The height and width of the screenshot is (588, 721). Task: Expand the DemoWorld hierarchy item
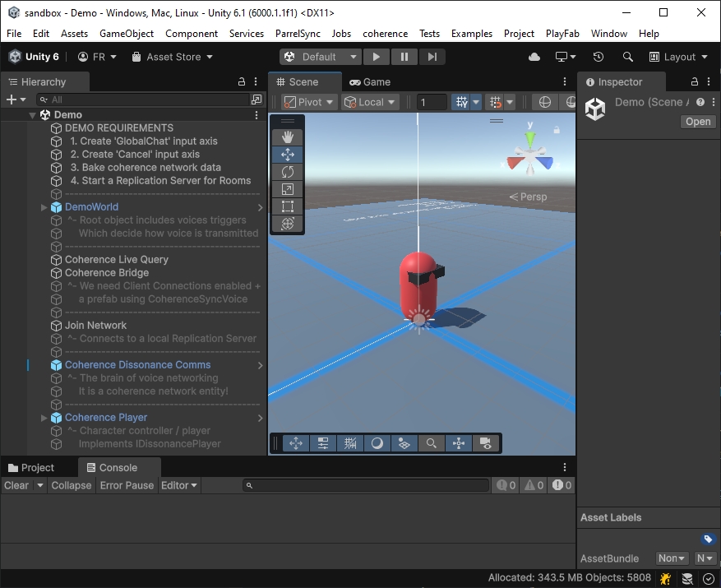[x=44, y=207]
